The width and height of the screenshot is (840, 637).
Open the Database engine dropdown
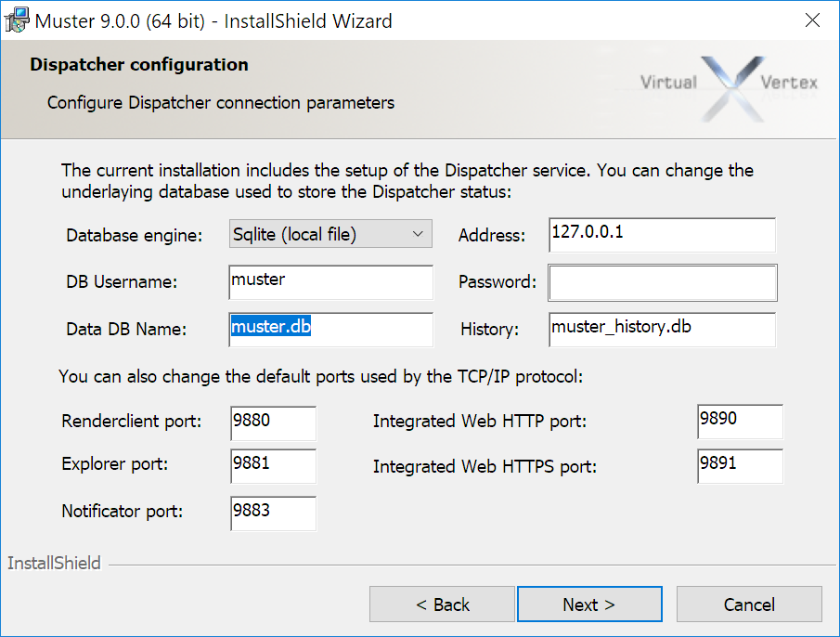coord(330,234)
